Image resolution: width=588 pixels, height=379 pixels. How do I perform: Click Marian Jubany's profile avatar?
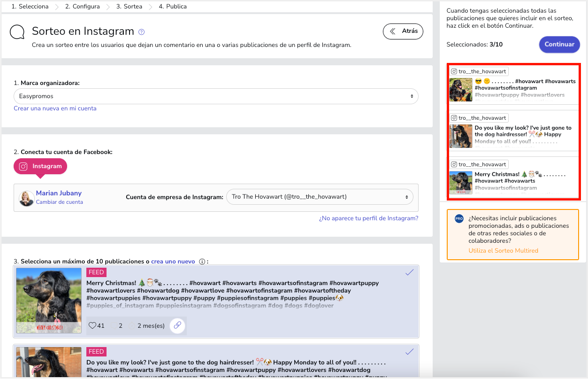pyautogui.click(x=26, y=198)
